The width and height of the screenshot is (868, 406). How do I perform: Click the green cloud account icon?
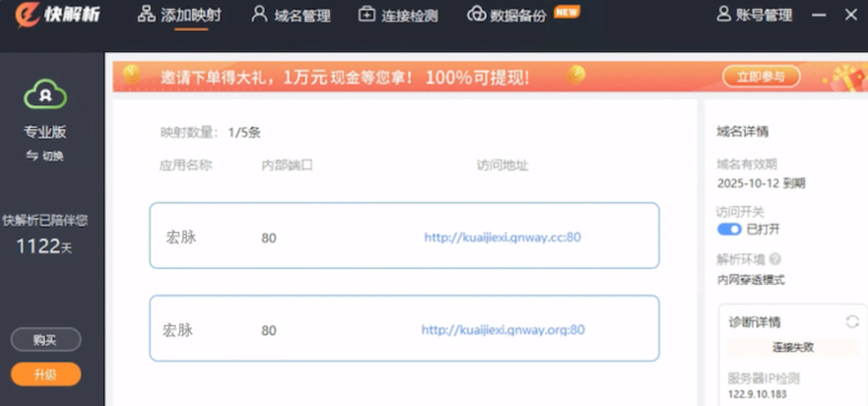45,94
